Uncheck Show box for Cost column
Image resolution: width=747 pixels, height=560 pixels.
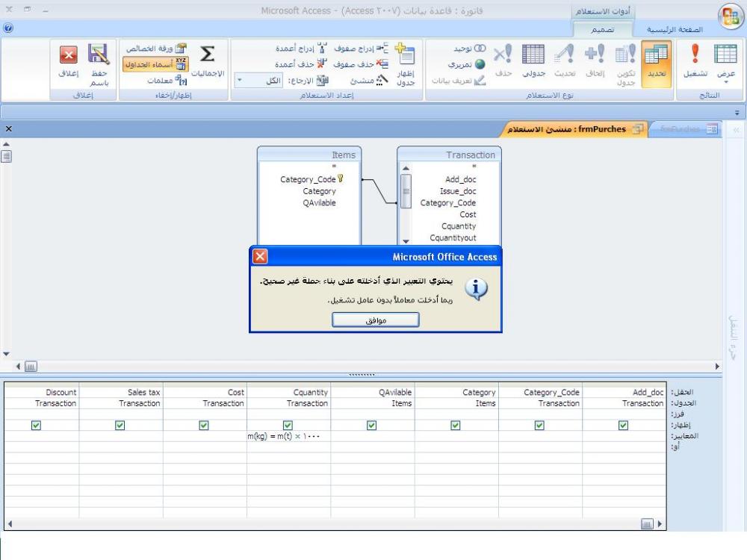(x=204, y=425)
